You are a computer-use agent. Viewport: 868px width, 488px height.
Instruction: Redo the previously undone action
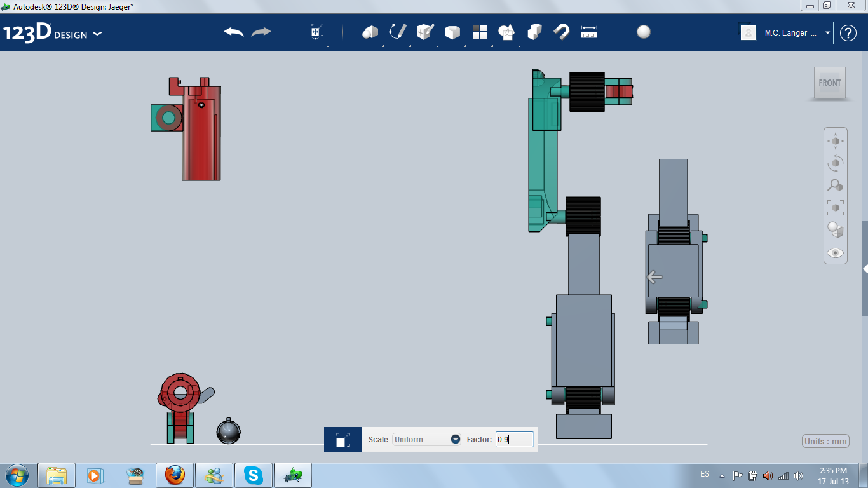[x=261, y=32]
